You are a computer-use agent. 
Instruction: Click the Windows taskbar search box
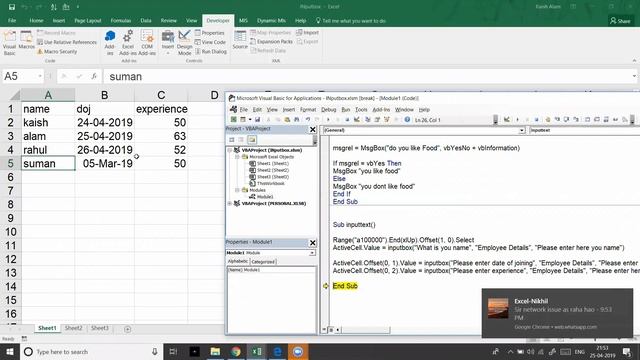pyautogui.click(x=92, y=351)
